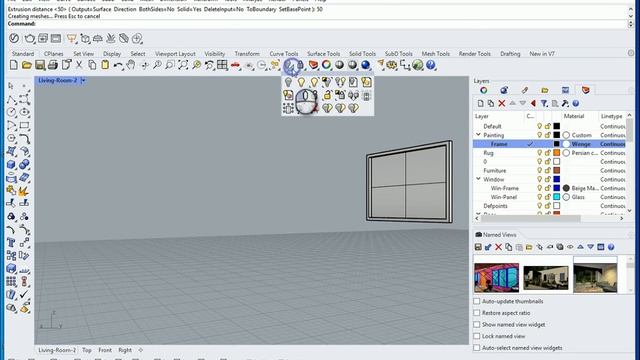Image resolution: width=640 pixels, height=360 pixels.
Task: Open a file with the folder icon
Action: coord(27,65)
